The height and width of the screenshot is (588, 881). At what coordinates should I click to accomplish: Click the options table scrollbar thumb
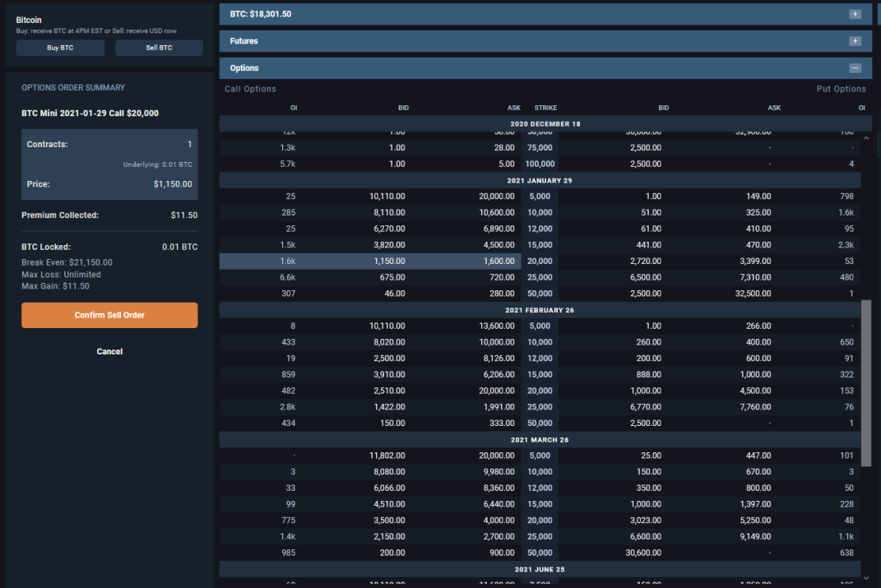point(866,382)
